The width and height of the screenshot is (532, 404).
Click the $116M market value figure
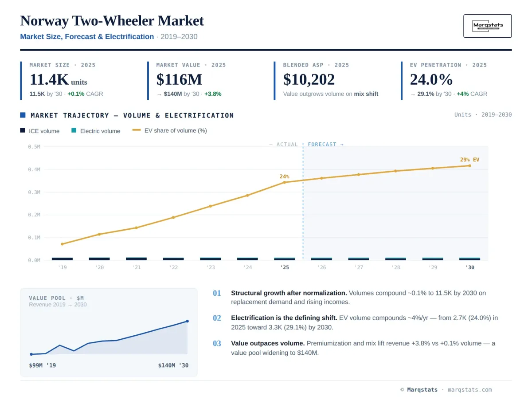[179, 79]
